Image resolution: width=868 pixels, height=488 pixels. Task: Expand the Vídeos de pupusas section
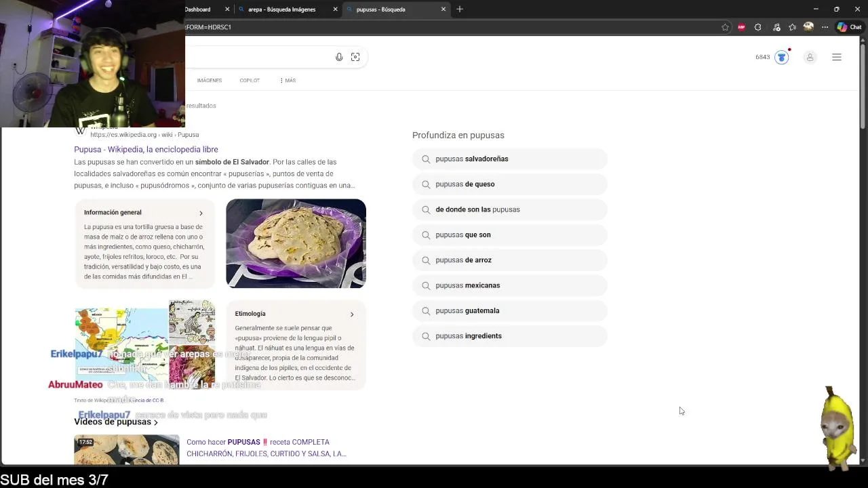(116, 422)
